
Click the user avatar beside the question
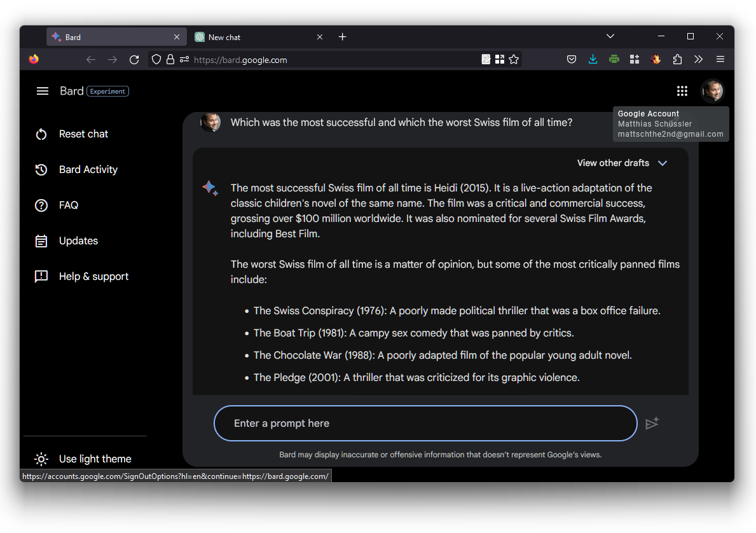210,121
